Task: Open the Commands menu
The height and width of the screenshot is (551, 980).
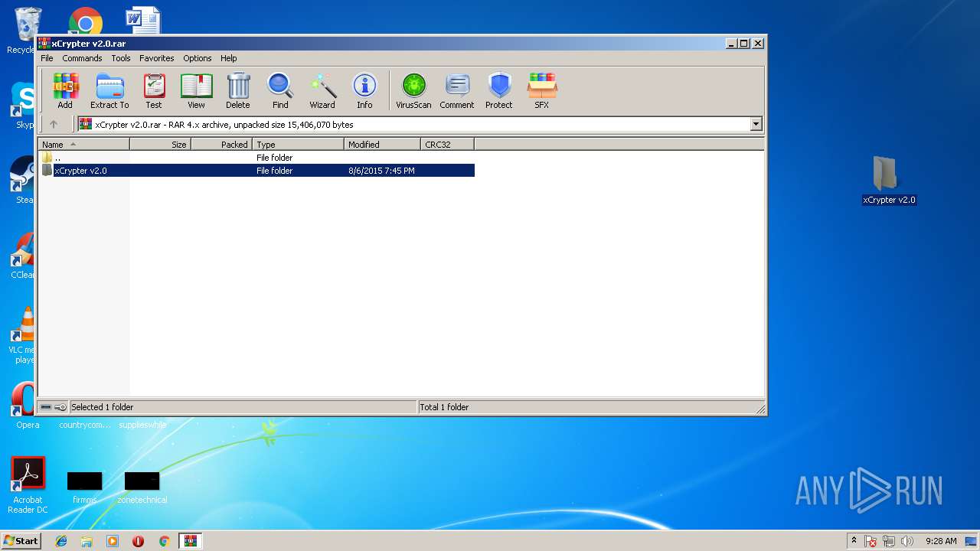Action: coord(82,58)
